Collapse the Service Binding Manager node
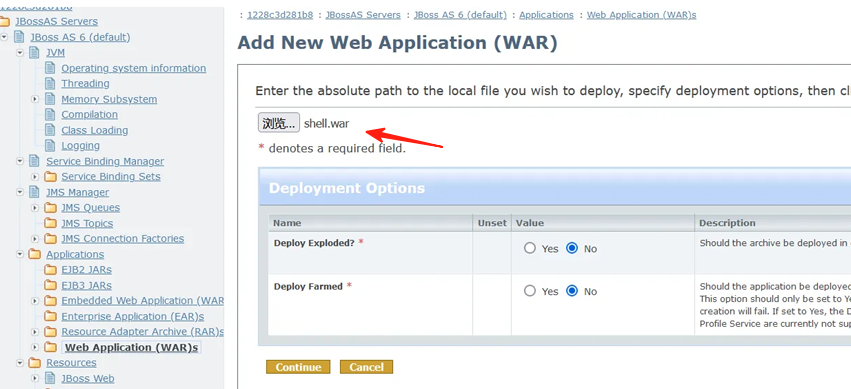851x389 pixels. coord(20,161)
